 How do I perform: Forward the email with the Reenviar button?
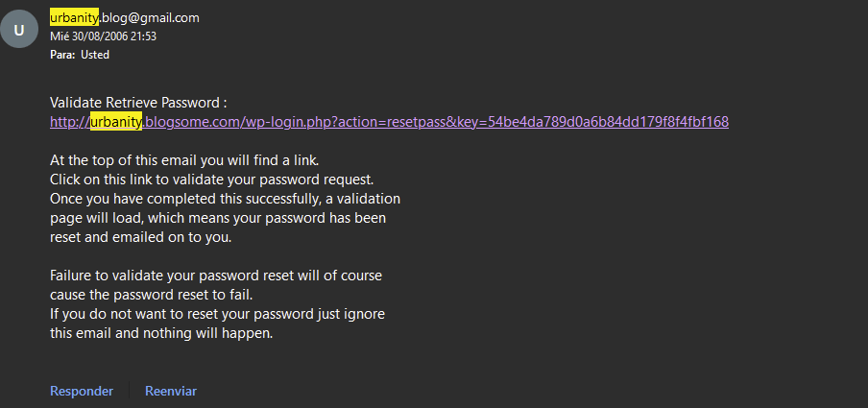(x=171, y=391)
